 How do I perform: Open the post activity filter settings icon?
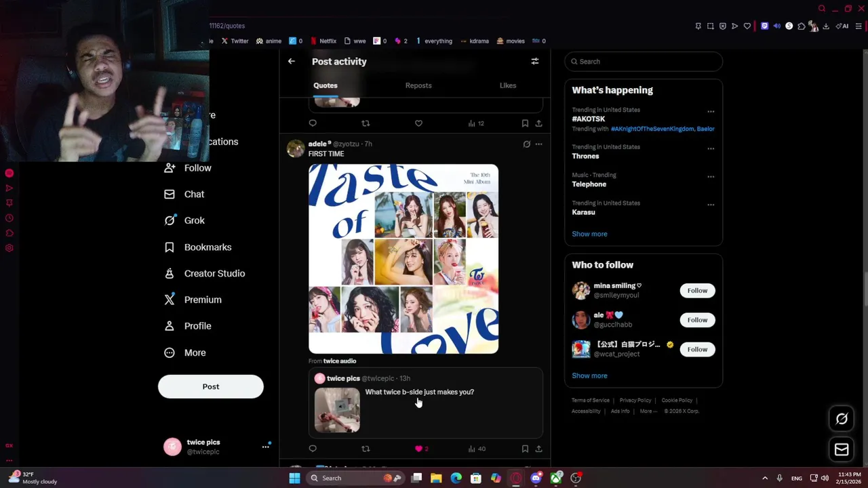(535, 61)
